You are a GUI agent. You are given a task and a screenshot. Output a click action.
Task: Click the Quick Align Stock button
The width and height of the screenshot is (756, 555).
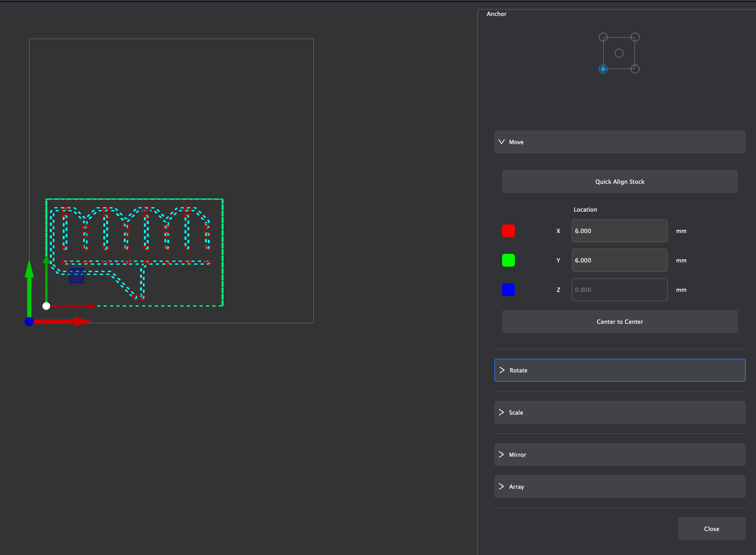pyautogui.click(x=619, y=181)
